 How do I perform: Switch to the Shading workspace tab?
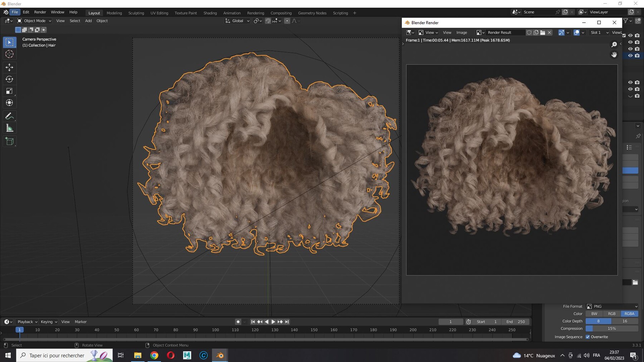coord(210,13)
